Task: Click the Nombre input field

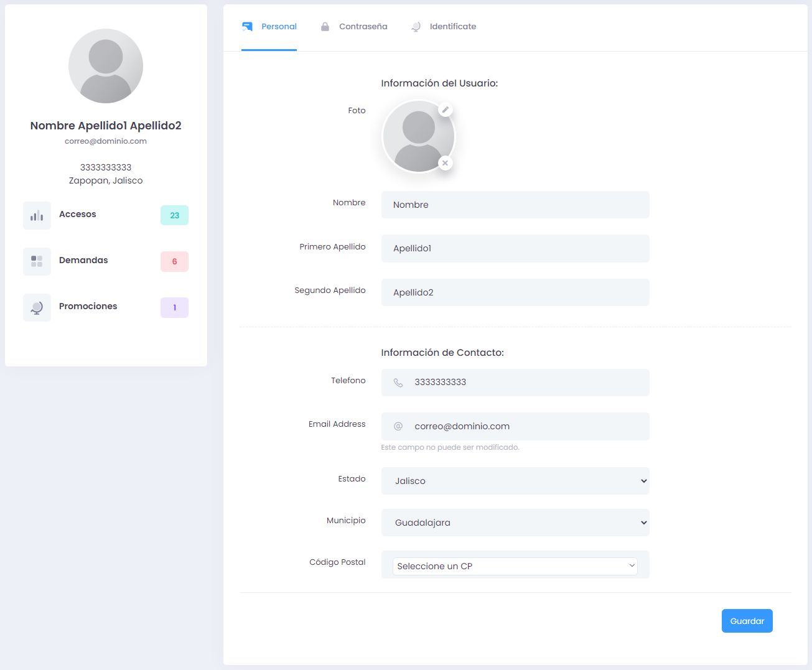Action: [x=515, y=205]
